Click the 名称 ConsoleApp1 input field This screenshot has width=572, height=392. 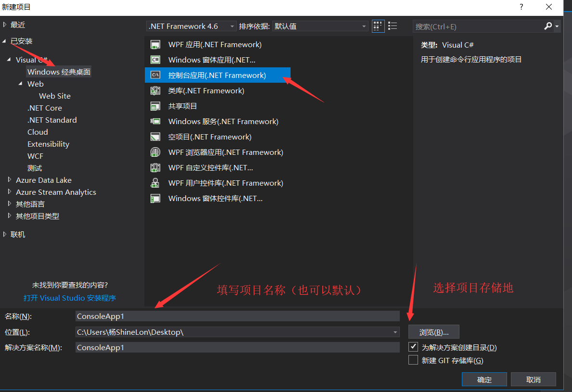[238, 316]
